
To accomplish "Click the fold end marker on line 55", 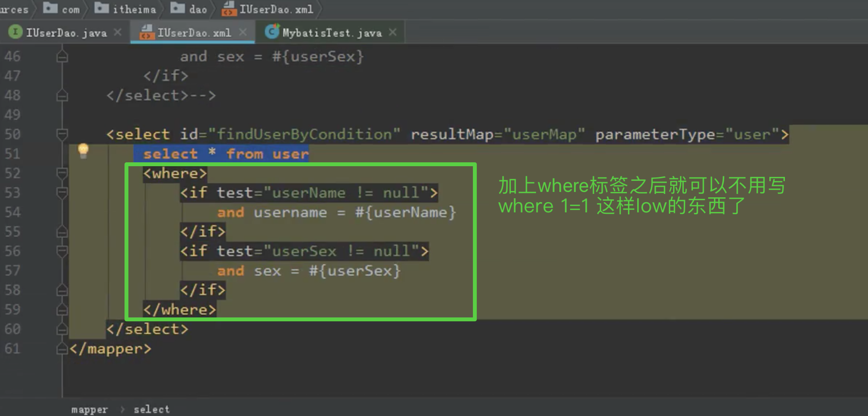I will 62,232.
